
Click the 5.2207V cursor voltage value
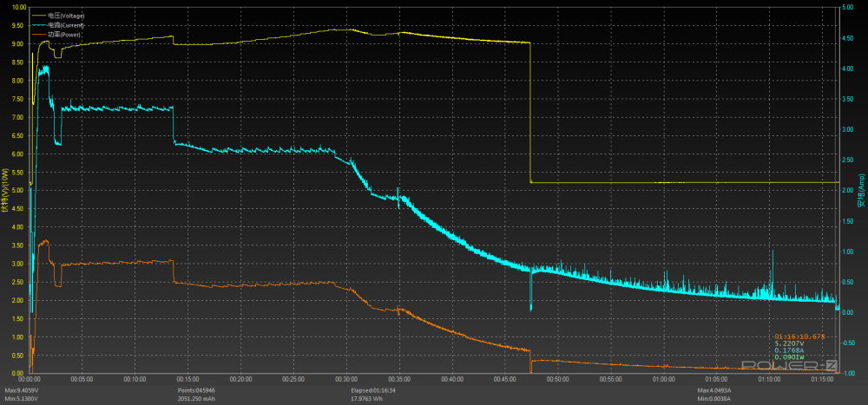788,343
